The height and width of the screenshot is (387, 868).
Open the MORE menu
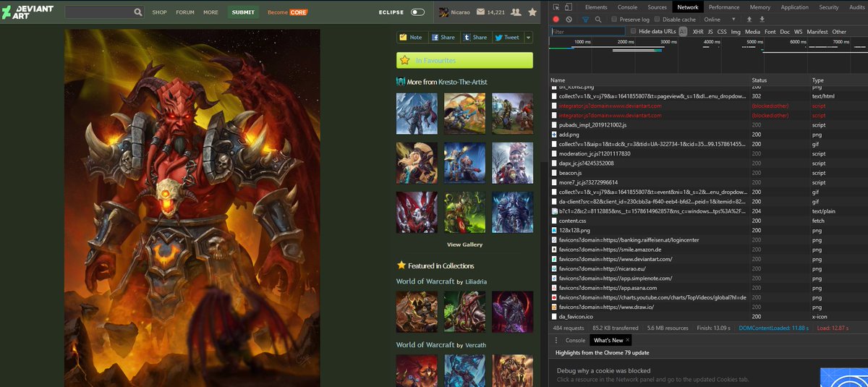210,12
